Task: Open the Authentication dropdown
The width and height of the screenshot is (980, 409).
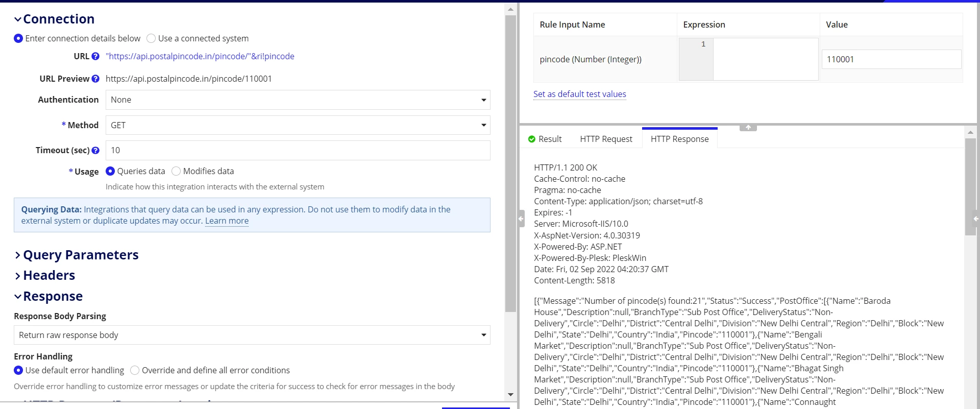Action: [x=298, y=100]
